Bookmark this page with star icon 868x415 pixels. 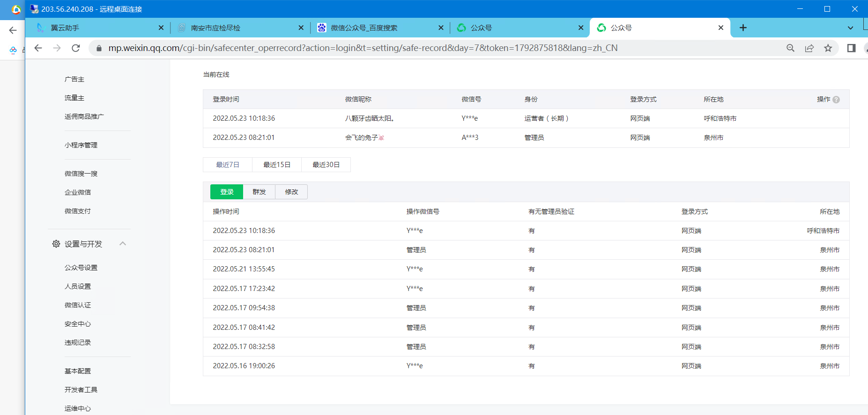coord(828,48)
